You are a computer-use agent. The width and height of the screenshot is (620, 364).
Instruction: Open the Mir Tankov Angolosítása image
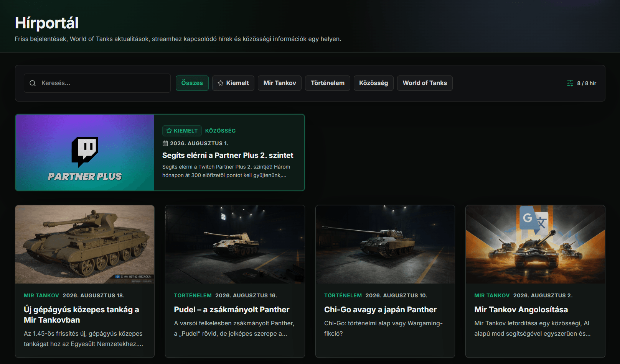click(535, 244)
